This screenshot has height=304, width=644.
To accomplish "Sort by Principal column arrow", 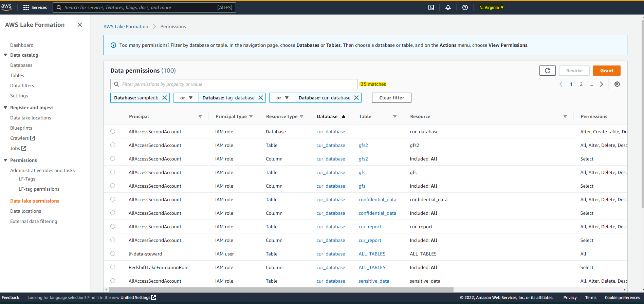I will pyautogui.click(x=200, y=116).
